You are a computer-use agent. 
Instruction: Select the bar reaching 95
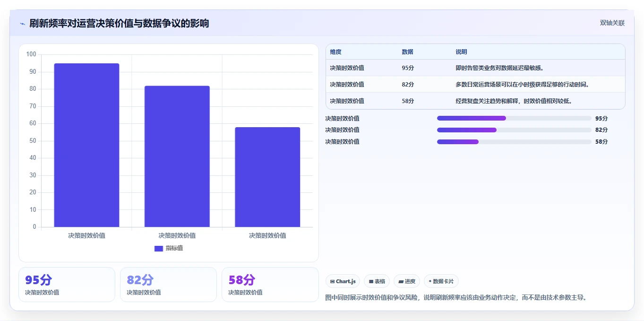coord(86,145)
